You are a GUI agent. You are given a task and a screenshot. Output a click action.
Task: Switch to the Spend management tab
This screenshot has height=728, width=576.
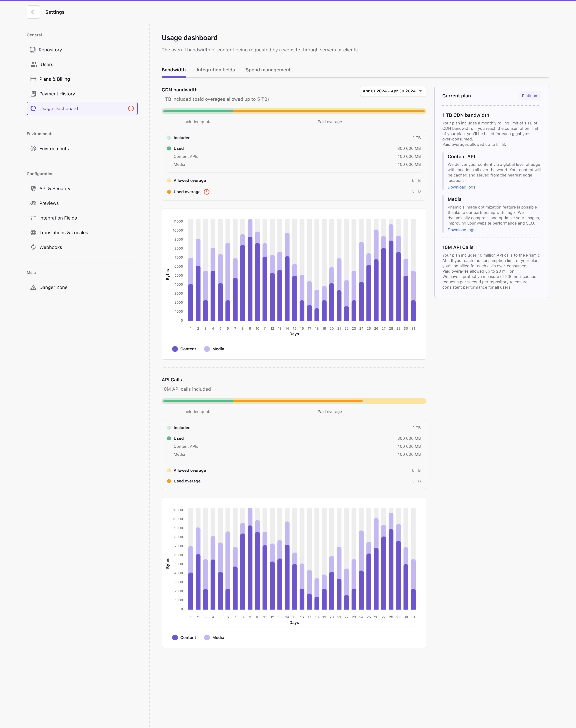coord(268,70)
